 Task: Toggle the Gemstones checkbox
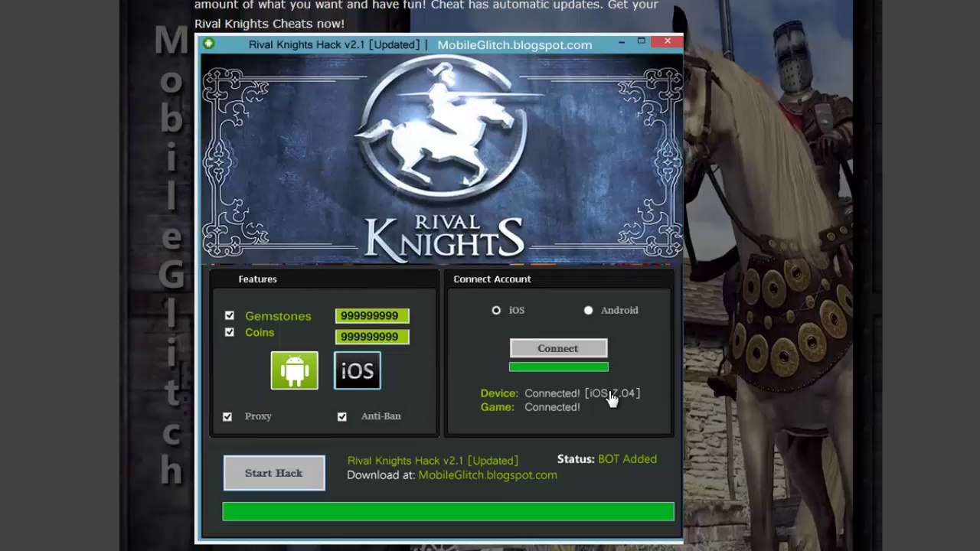tap(229, 315)
